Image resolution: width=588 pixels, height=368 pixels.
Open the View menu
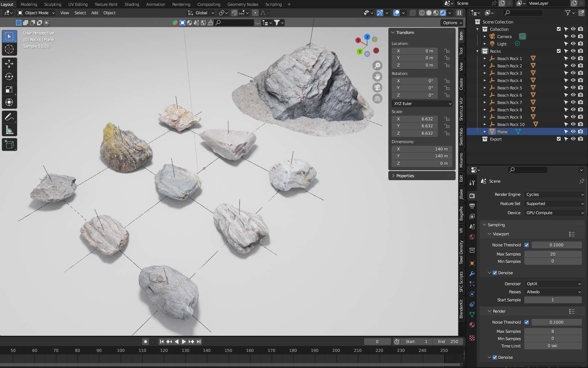(64, 13)
